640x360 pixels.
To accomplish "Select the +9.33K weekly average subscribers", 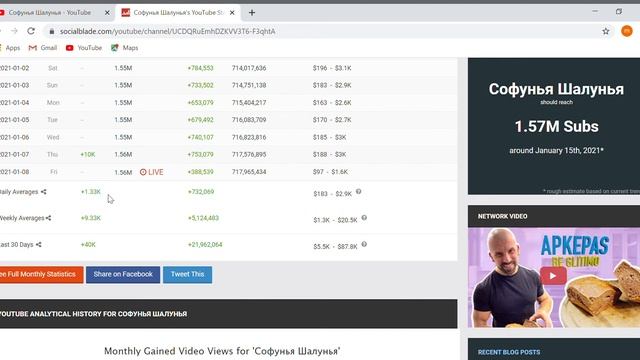I will 91,218.
